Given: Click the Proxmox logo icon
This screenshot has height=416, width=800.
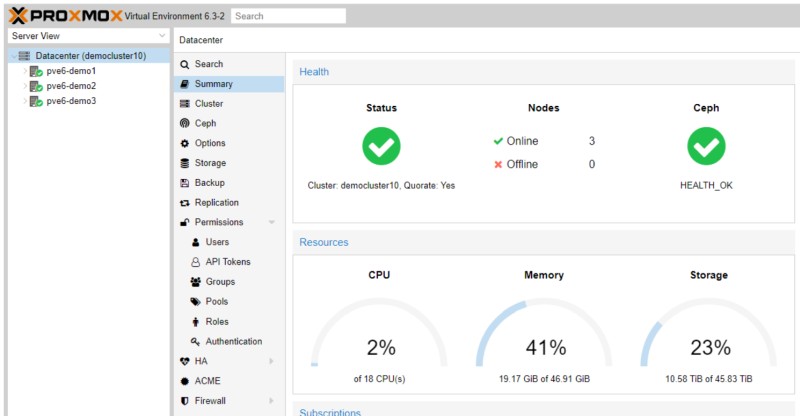Looking at the screenshot, I should (x=17, y=16).
